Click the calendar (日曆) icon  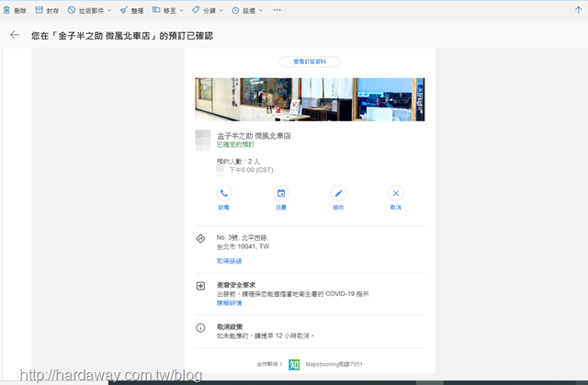[x=281, y=193]
